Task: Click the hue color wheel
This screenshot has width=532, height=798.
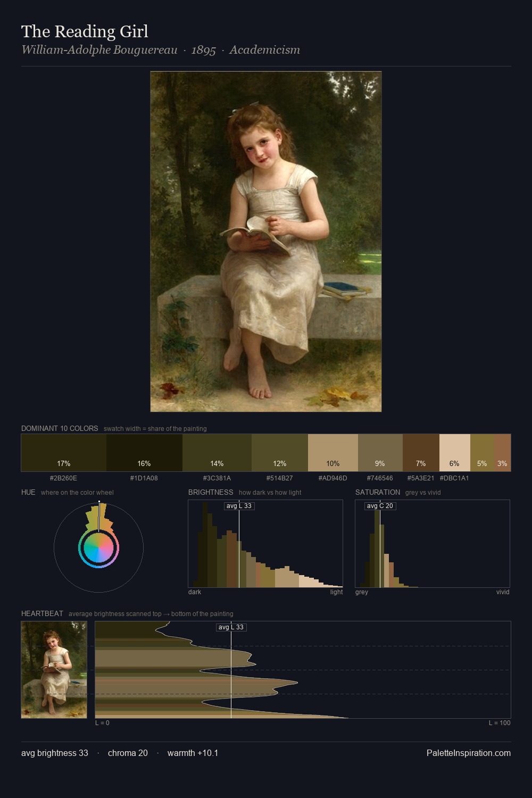Action: coord(98,547)
